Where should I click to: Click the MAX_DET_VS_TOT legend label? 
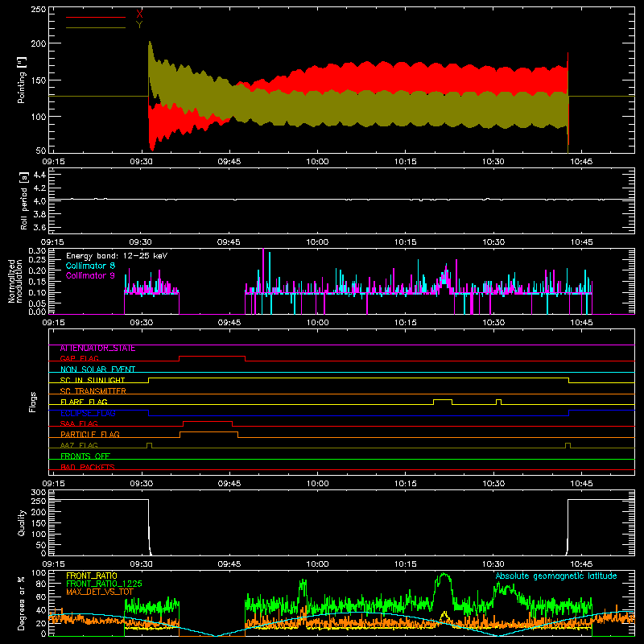100,592
